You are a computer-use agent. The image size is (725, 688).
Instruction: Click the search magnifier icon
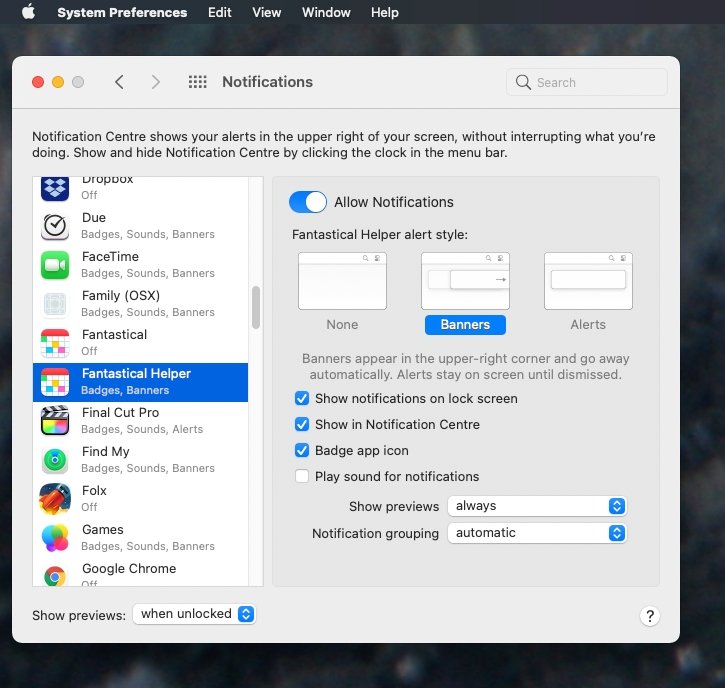tap(523, 82)
